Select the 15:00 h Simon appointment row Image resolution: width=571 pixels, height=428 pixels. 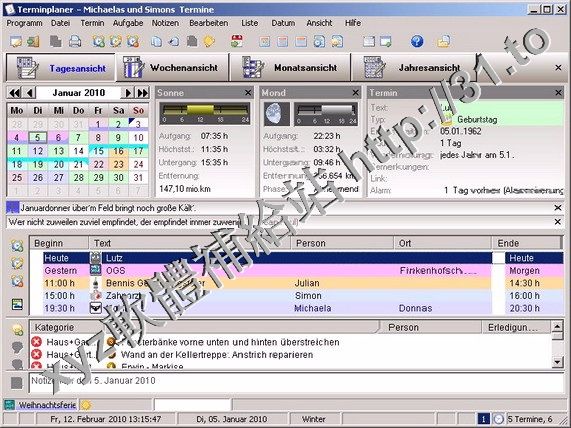pyautogui.click(x=267, y=296)
